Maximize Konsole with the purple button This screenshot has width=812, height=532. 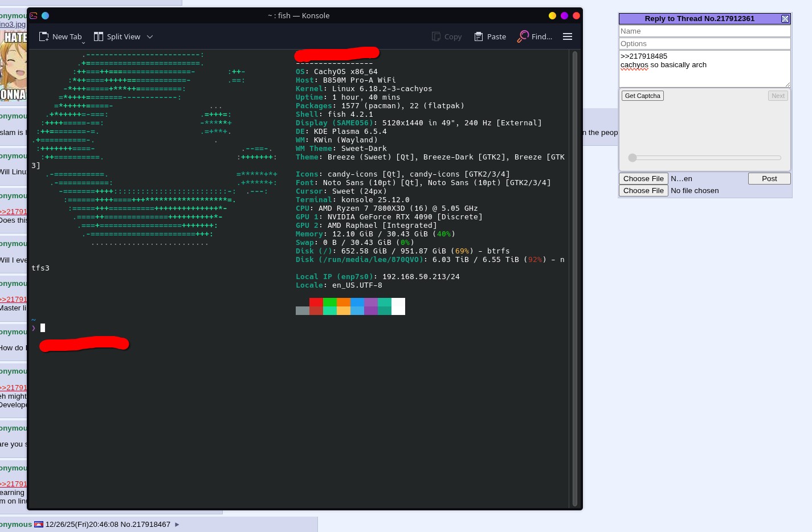pyautogui.click(x=564, y=15)
